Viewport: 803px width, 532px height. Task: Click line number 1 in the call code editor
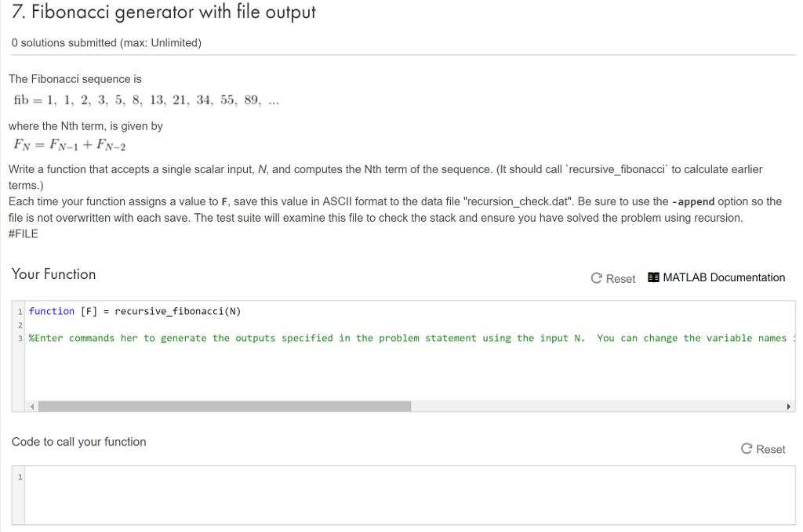20,477
